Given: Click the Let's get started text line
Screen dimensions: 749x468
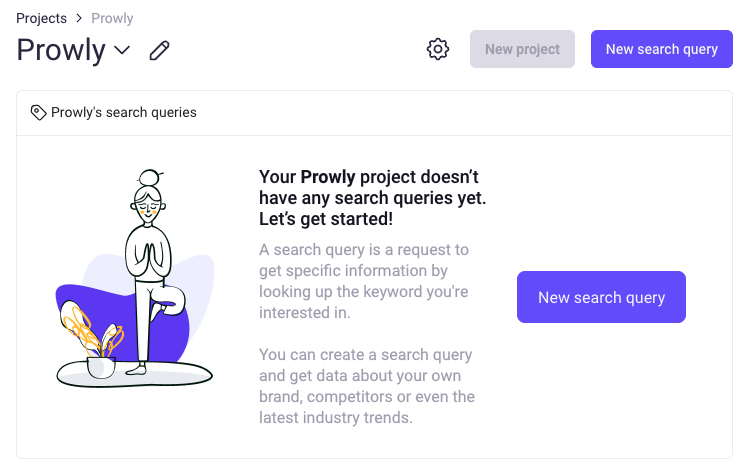Looking at the screenshot, I should tap(326, 219).
